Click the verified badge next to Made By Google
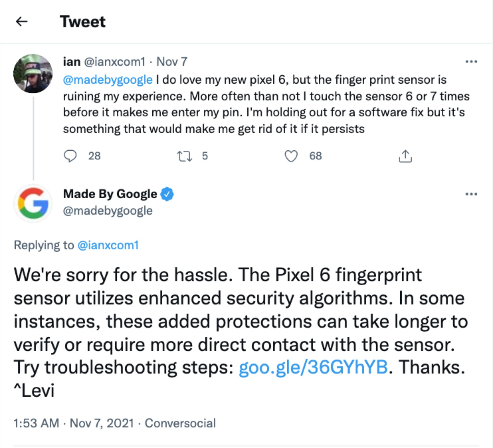 tap(167, 194)
